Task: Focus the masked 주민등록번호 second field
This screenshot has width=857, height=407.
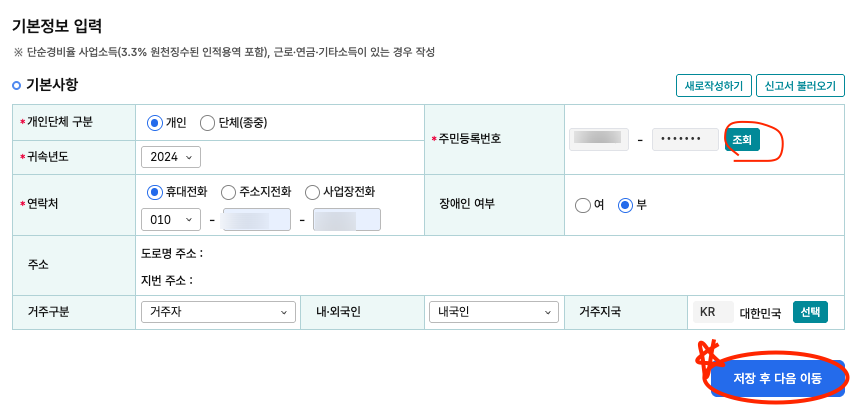Action: [x=685, y=140]
